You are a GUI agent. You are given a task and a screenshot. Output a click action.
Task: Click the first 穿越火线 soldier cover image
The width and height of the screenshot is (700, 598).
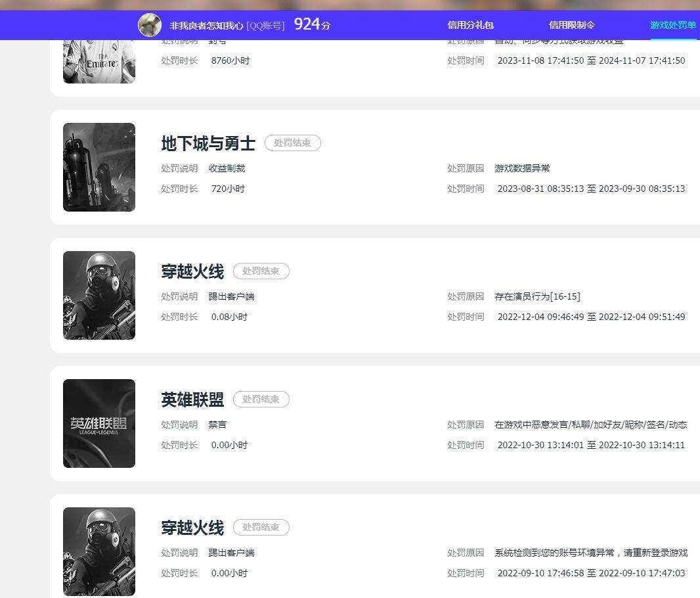(x=99, y=295)
